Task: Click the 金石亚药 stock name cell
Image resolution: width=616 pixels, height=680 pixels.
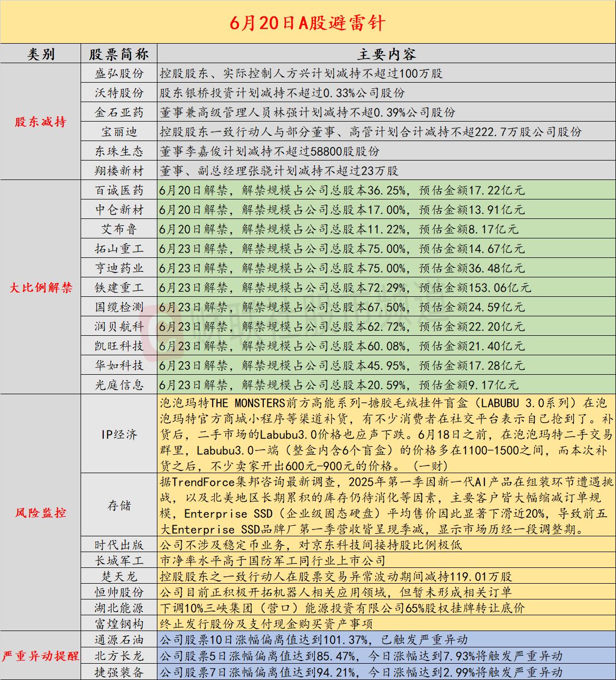Action: pos(119,112)
